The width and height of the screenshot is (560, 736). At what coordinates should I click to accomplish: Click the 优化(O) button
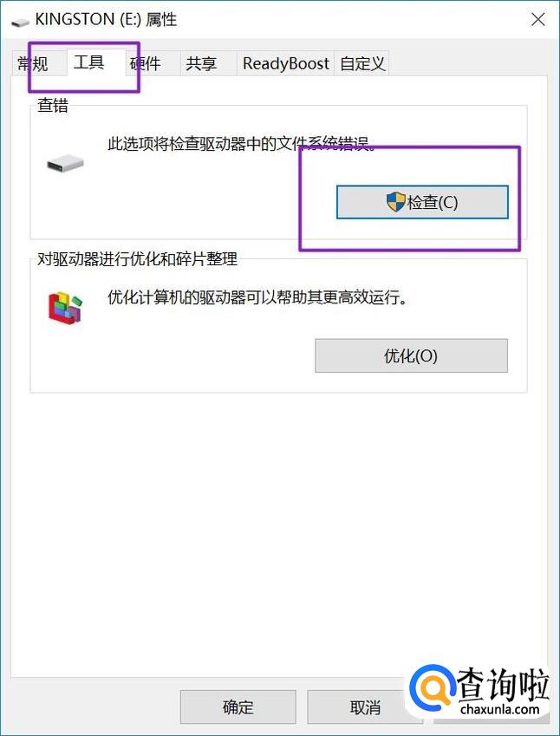coord(411,355)
